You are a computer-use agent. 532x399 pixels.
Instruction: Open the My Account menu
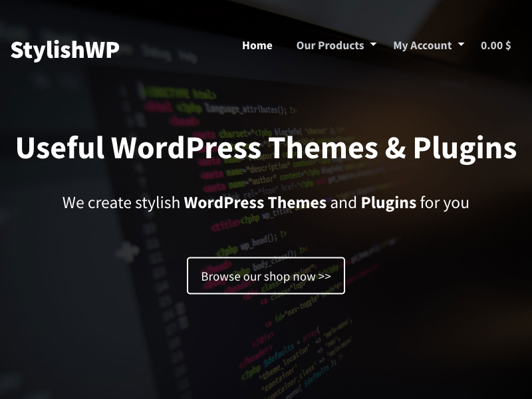click(x=422, y=45)
